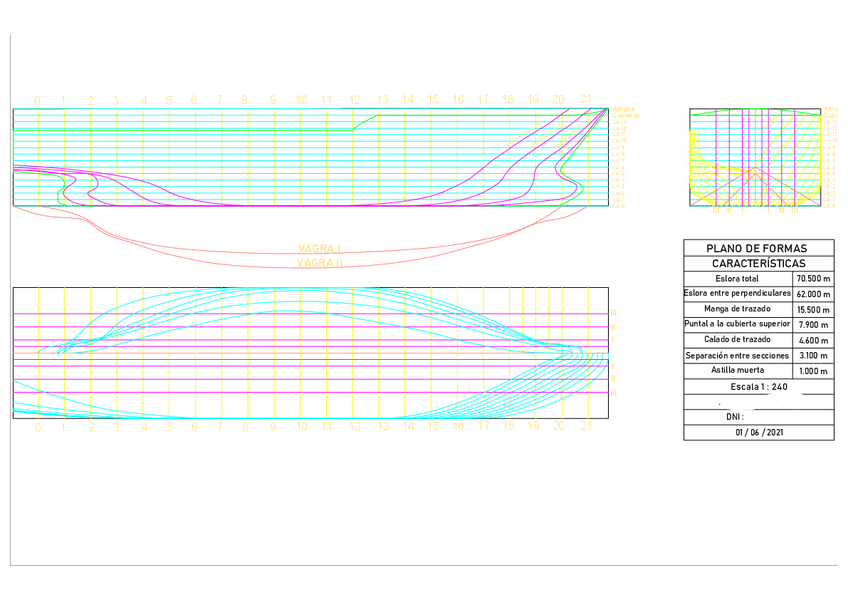Click the Separación entre secciones label

[x=737, y=355]
